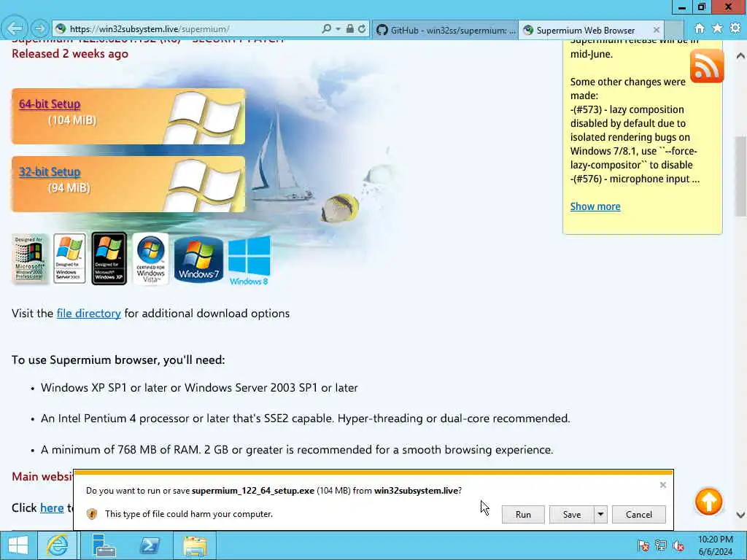Click the Windows Server 2003 badge
Image resolution: width=747 pixels, height=560 pixels.
tap(69, 259)
